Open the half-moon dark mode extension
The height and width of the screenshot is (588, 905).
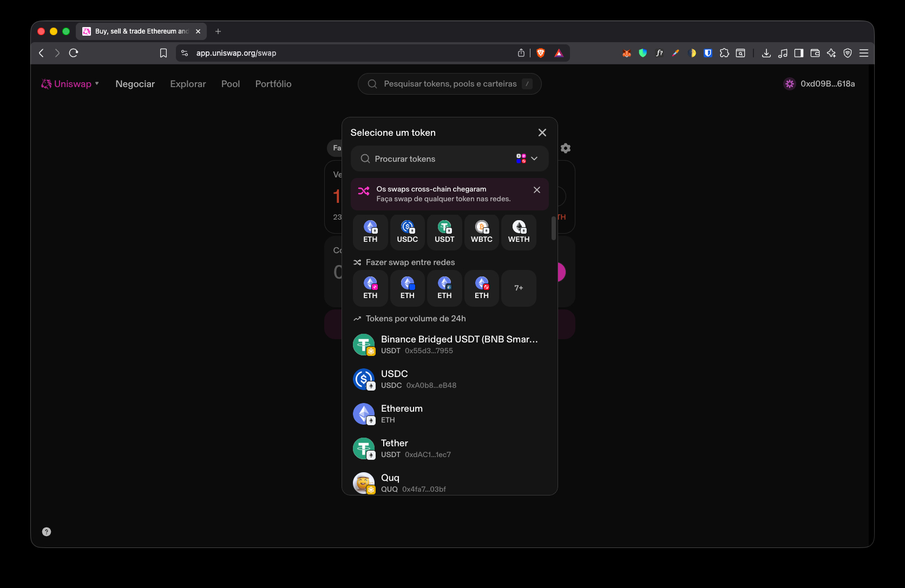point(692,53)
